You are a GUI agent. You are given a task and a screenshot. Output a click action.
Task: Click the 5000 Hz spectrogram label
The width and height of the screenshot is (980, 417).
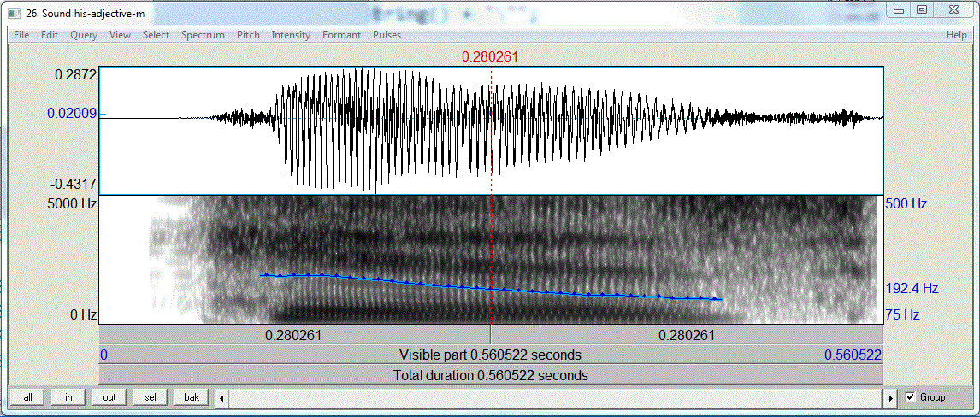tap(73, 203)
